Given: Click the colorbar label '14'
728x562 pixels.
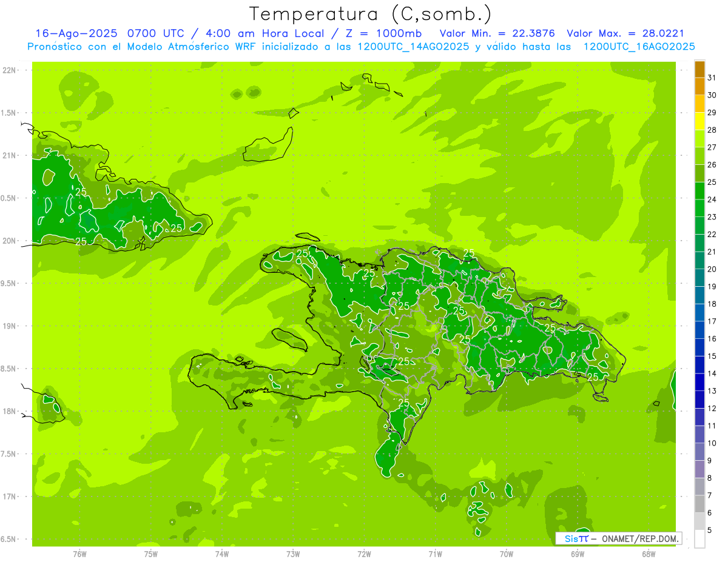Looking at the screenshot, I should [712, 373].
